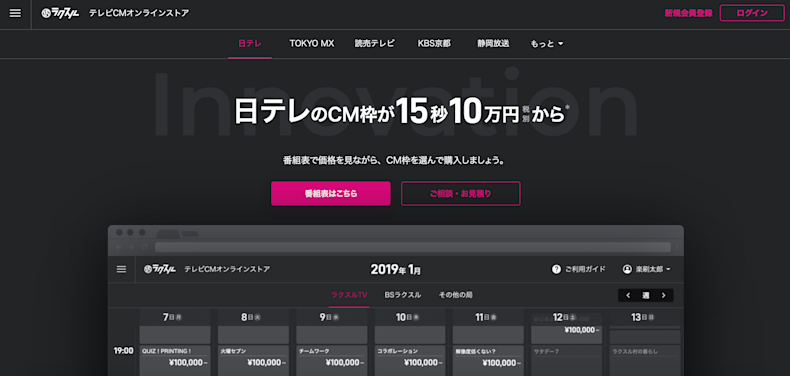Select the QUIZ！PRINTING！ program slot
Viewport: 790px width, 376px height.
(x=175, y=360)
